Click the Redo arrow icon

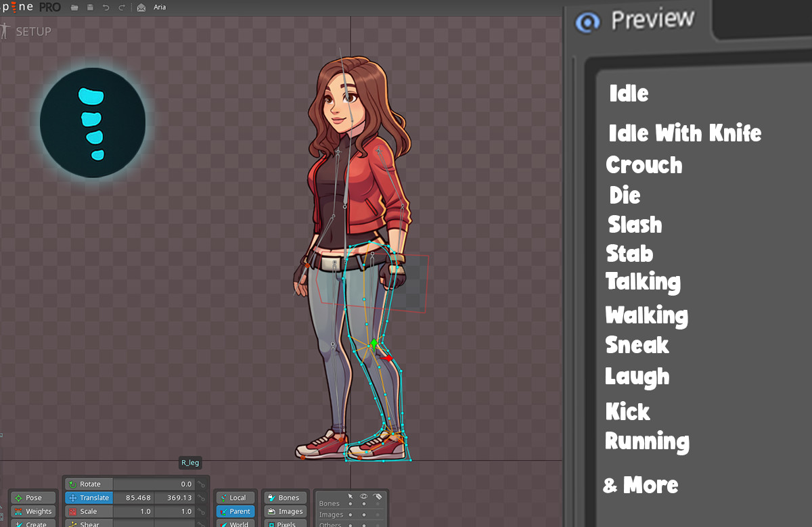coord(122,6)
